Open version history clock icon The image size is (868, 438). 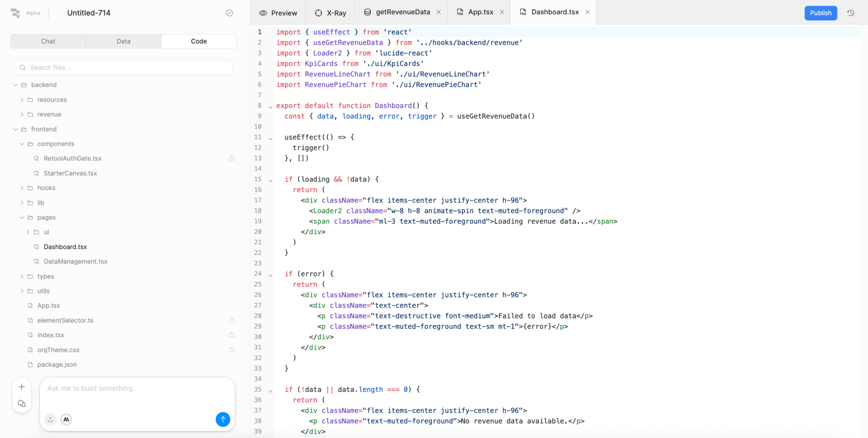(851, 13)
